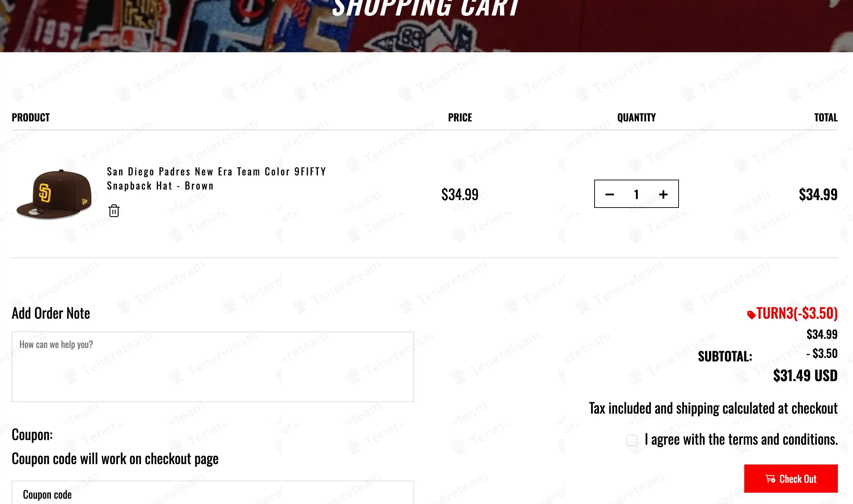Viewport: 853px width, 504px height.
Task: Click the quantity number field
Action: click(x=636, y=194)
